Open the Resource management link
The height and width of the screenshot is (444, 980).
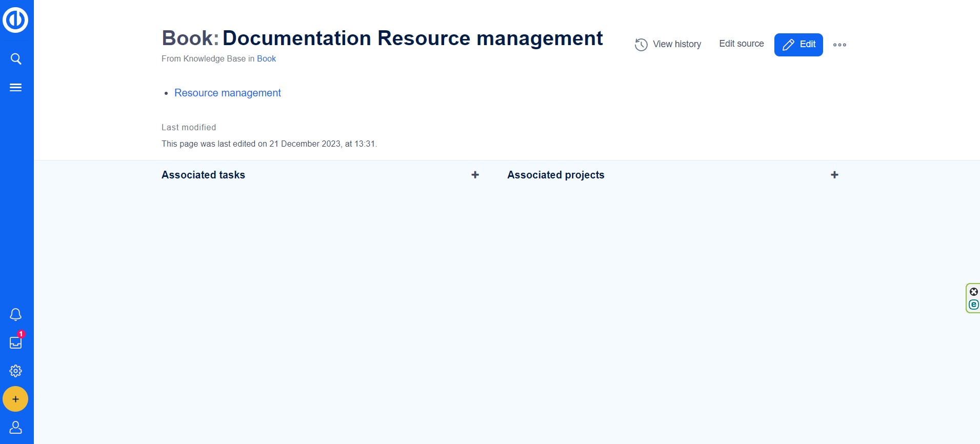point(227,93)
